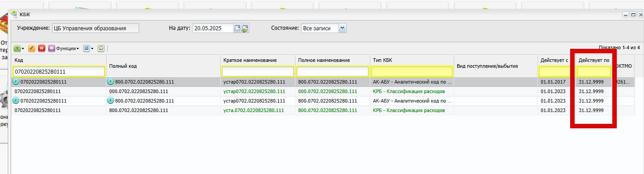Click the КБК window title icon

click(x=14, y=14)
